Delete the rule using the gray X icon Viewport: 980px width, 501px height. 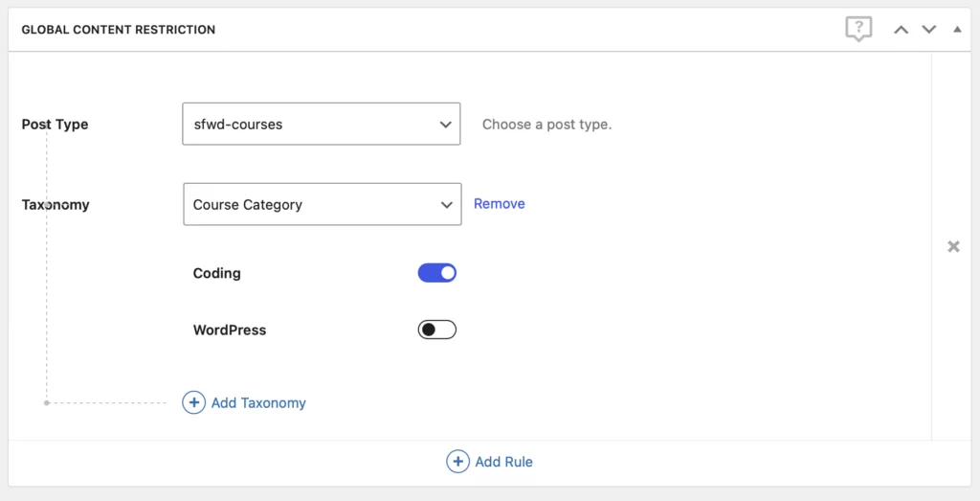click(x=953, y=246)
